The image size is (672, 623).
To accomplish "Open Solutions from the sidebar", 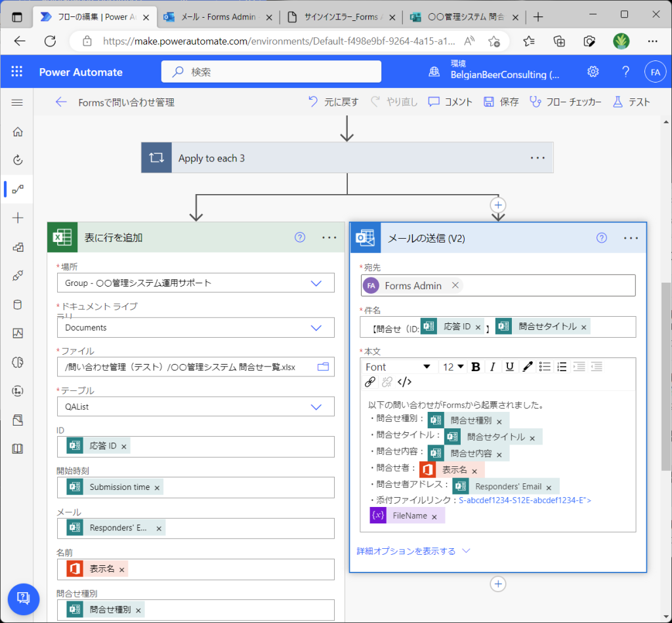I will (18, 420).
